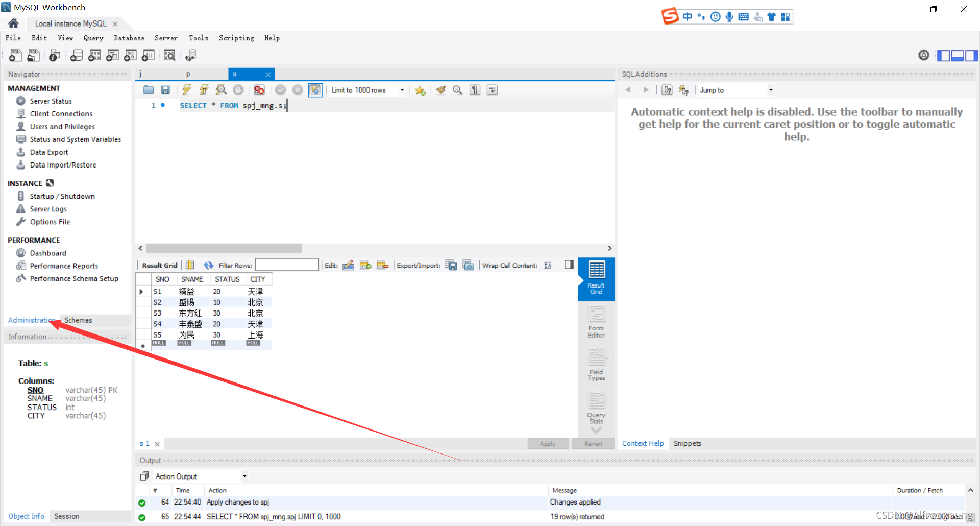This screenshot has height=526, width=980.
Task: Switch to the Session tab
Action: click(66, 516)
